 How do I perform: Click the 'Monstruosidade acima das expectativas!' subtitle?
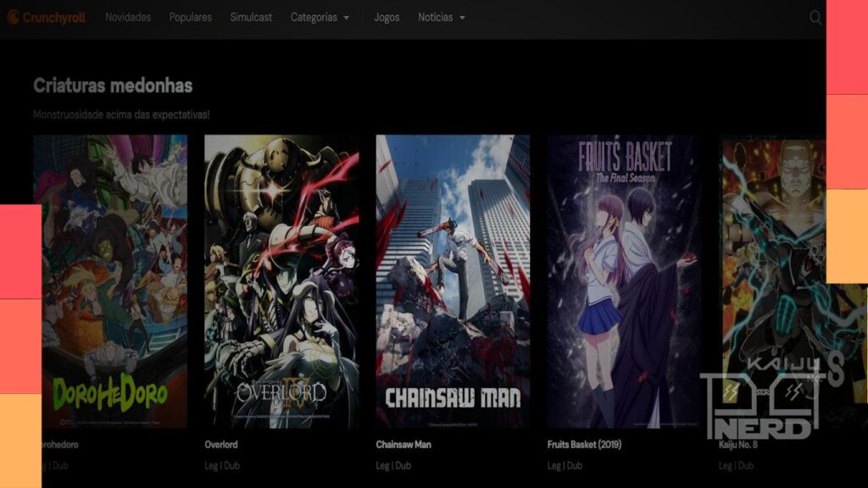(121, 114)
